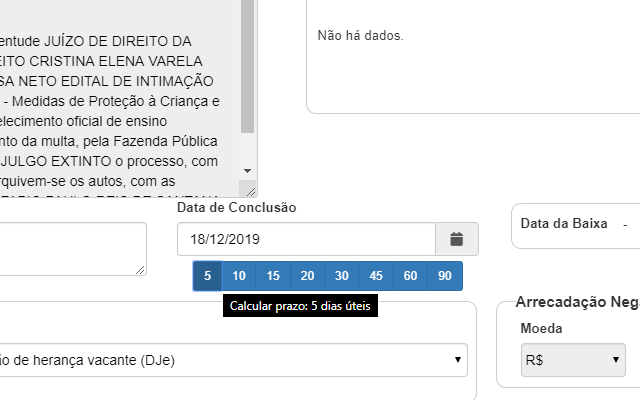This screenshot has height=400, width=640.
Task: Click the 30-day prazo button
Action: point(342,276)
